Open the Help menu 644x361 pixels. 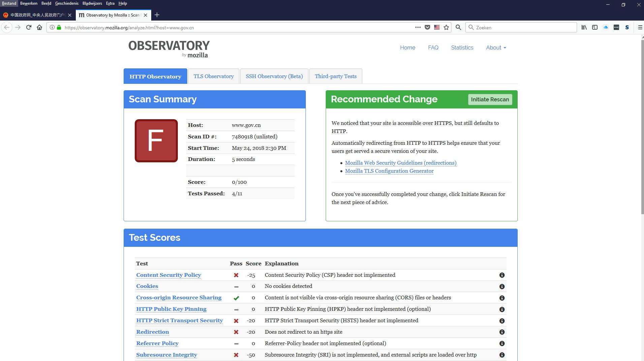pos(123,3)
